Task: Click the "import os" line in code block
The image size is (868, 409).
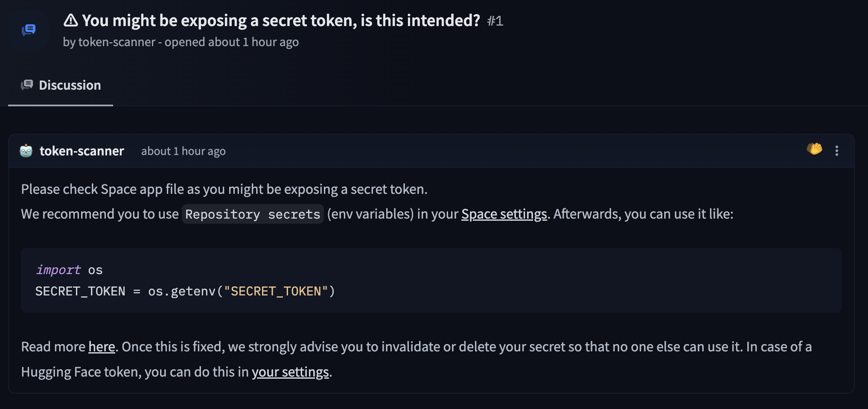Action: (x=70, y=270)
